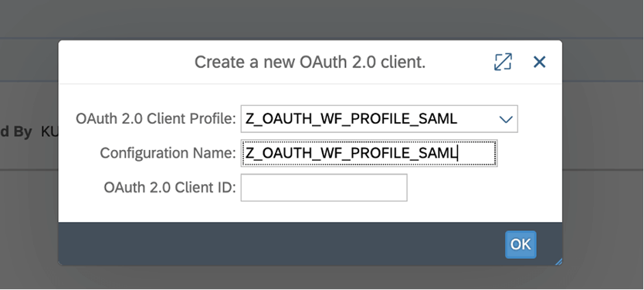Click the 'Configuration Name:' label

[x=168, y=153]
